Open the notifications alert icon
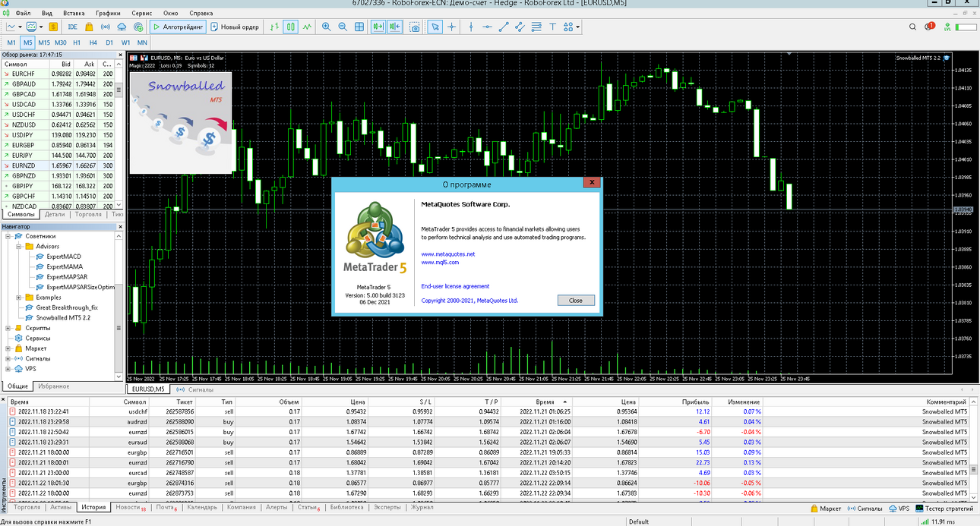The image size is (980, 526). (x=929, y=27)
